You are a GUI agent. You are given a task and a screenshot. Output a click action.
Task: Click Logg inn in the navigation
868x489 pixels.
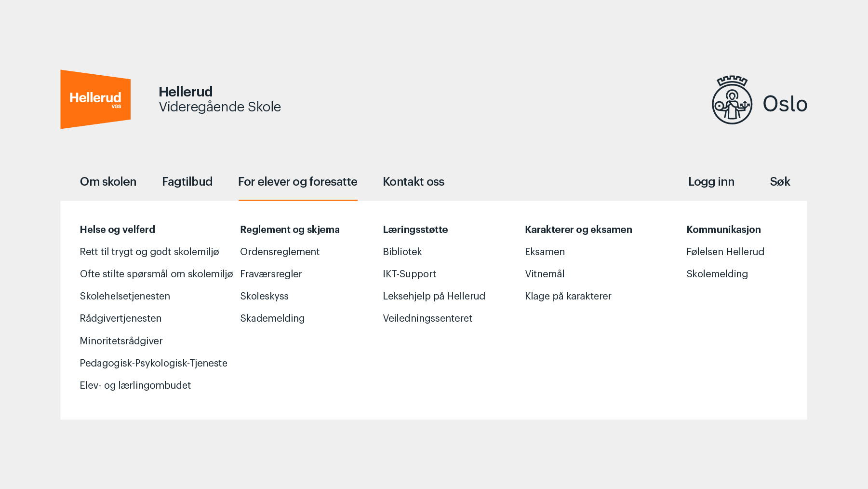tap(711, 182)
